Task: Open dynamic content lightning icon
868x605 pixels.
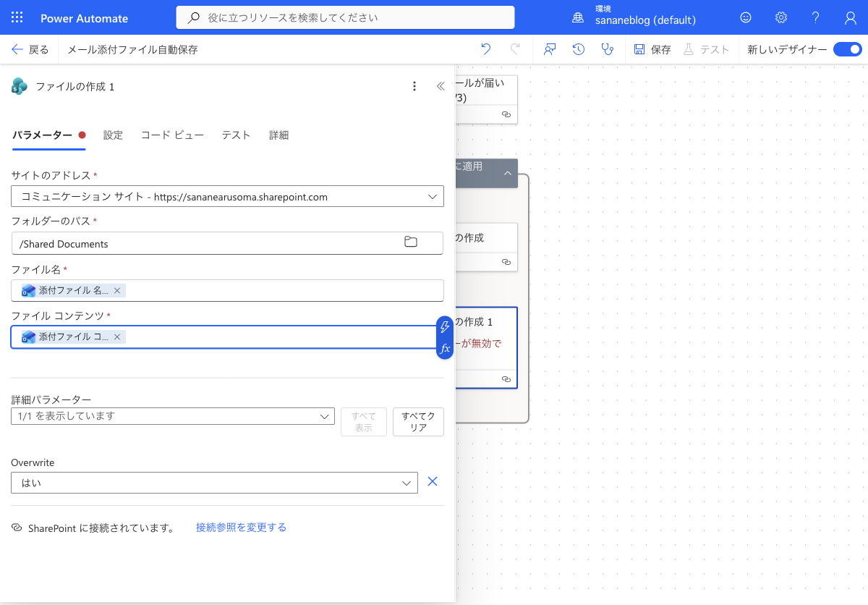Action: click(445, 326)
